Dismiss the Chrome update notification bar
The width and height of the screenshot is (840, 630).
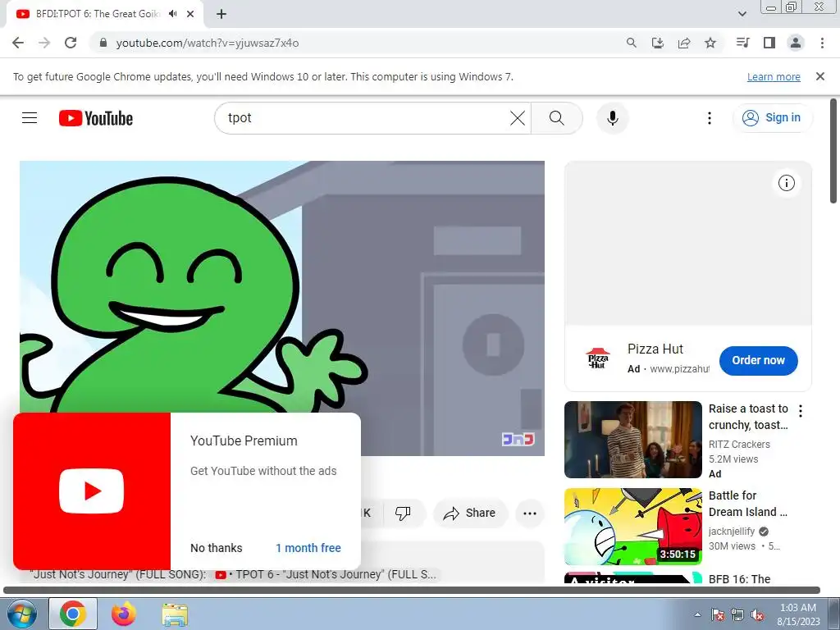coord(820,76)
